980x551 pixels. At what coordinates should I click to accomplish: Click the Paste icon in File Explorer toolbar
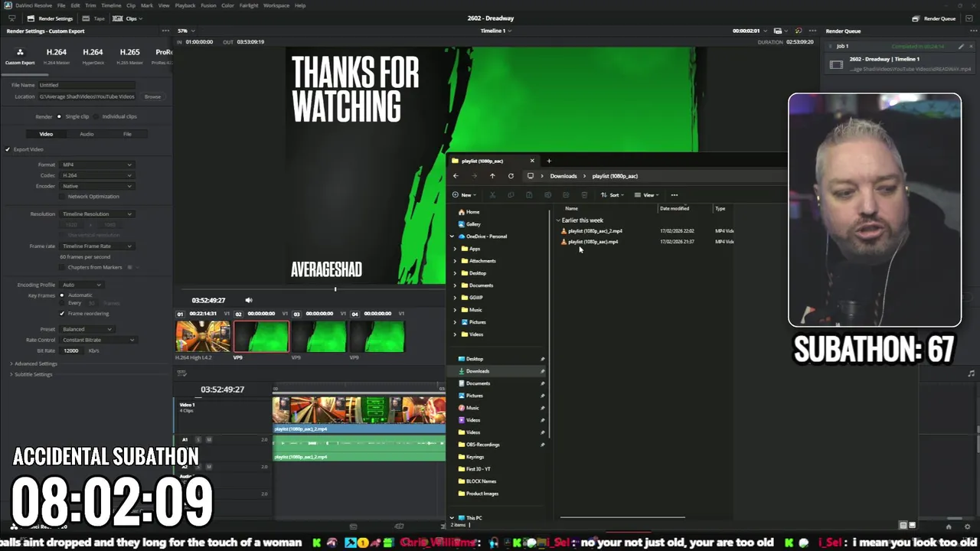(529, 195)
